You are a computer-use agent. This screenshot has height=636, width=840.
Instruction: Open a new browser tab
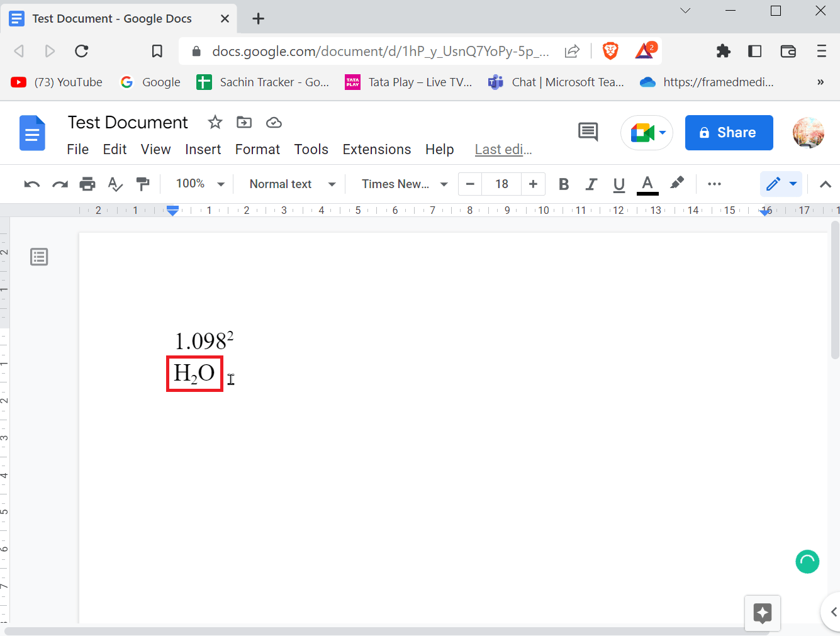[258, 19]
